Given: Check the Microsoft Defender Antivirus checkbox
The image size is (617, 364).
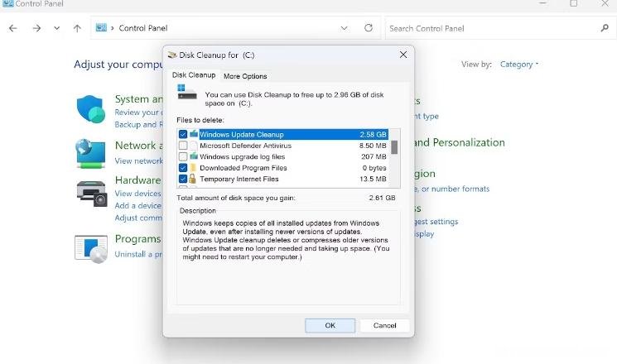Looking at the screenshot, I should click(183, 146).
